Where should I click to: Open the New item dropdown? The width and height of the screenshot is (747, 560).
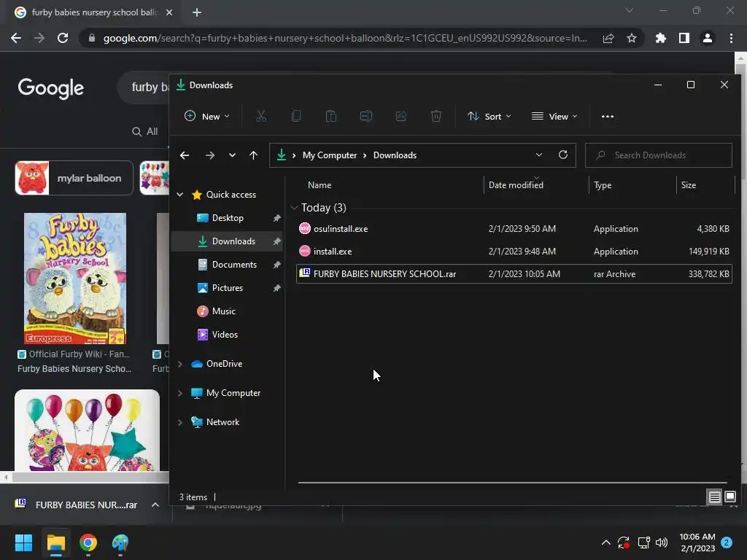(206, 116)
